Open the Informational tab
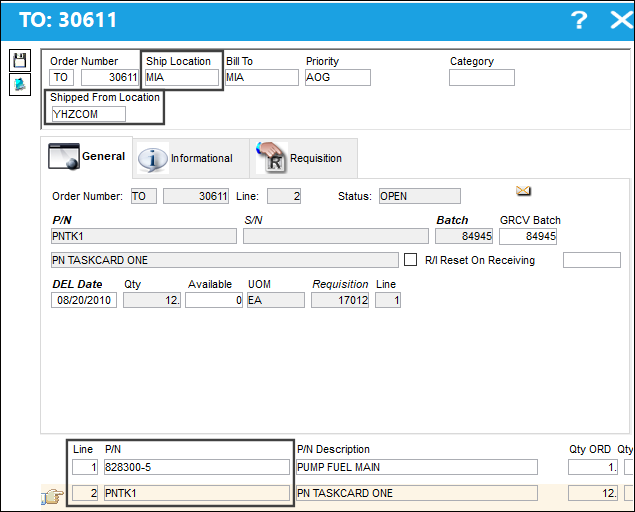The width and height of the screenshot is (635, 512). pyautogui.click(x=190, y=158)
